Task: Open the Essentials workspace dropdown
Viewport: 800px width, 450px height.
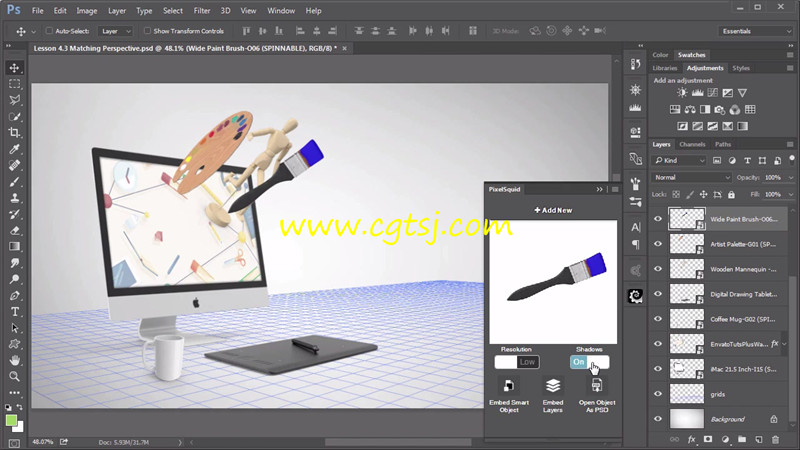Action: [x=756, y=31]
